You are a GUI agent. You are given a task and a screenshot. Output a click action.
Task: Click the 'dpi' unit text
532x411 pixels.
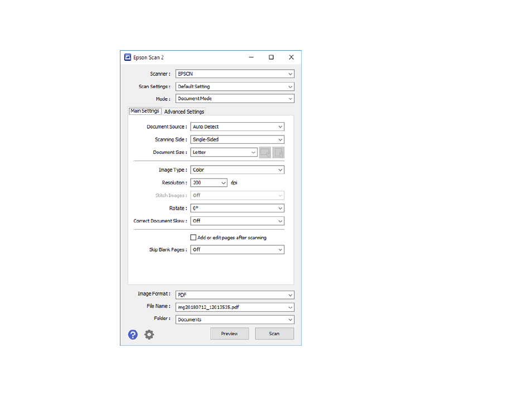click(234, 182)
